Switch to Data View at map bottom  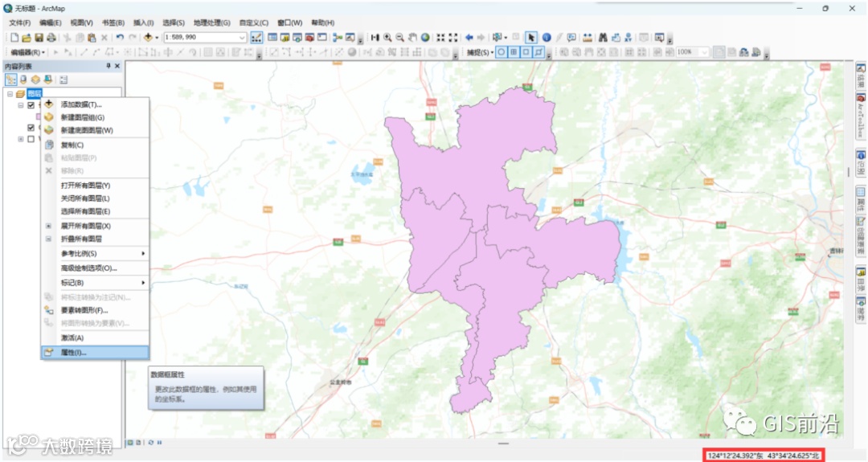(x=131, y=443)
